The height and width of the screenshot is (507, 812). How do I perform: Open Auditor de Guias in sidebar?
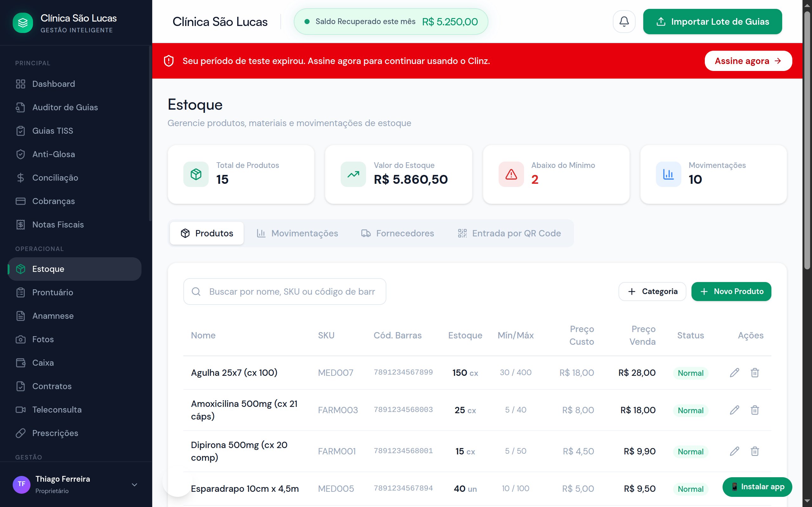point(65,107)
